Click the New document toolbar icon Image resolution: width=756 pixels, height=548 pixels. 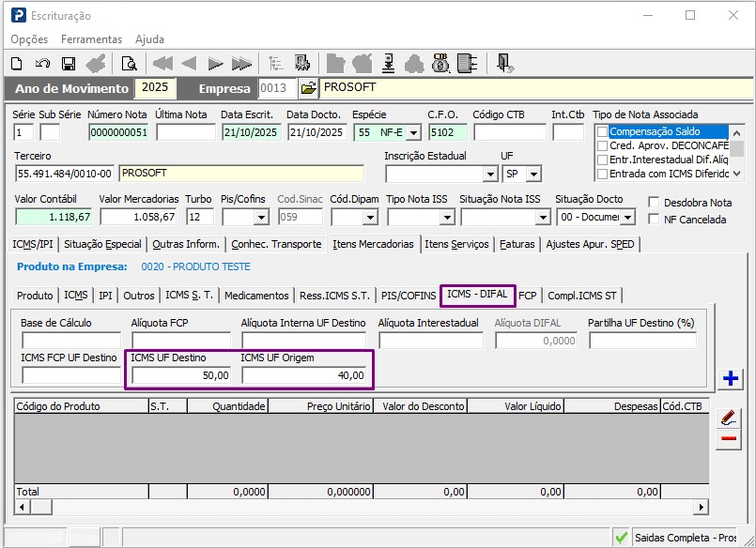click(16, 64)
